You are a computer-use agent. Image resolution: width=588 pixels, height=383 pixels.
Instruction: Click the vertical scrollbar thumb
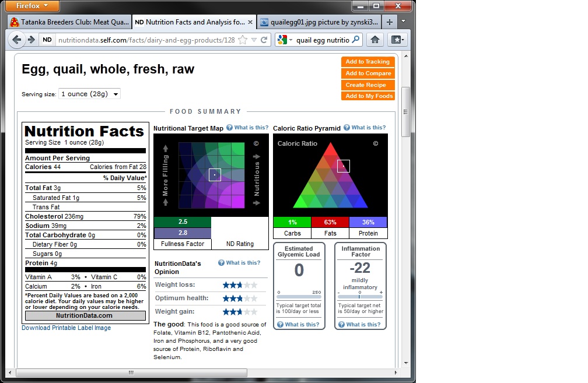[x=405, y=112]
